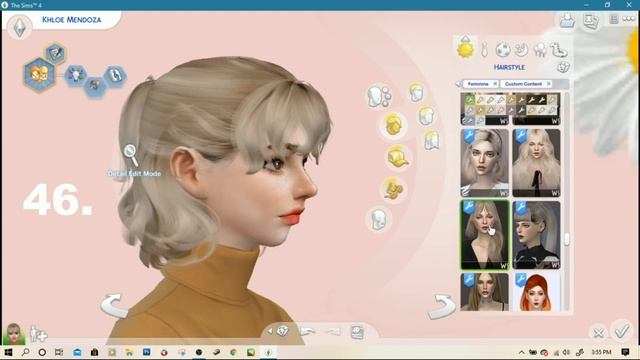Select the highlighted long bangs hairstyle thumbnail
This screenshot has width=640, height=360.
pos(485,235)
